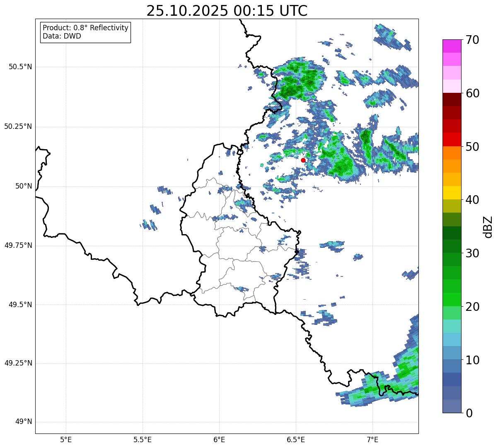
Task: Click the 50.5°N latitude label
Action: (x=20, y=67)
